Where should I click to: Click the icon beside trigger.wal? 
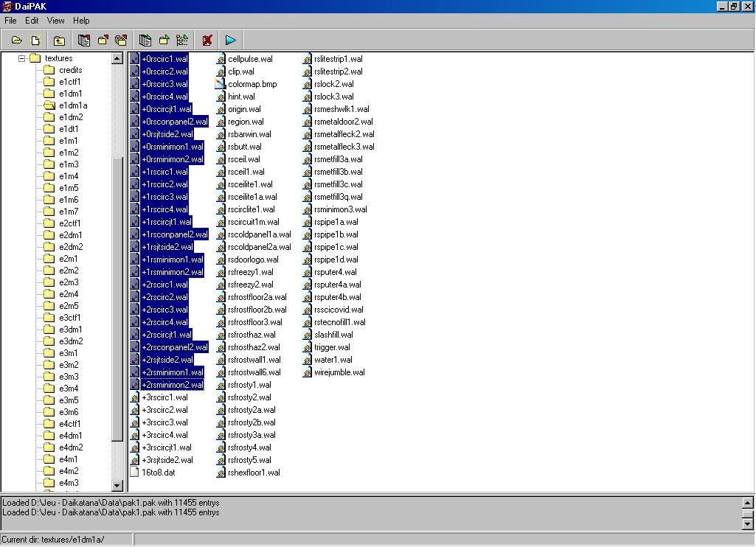tap(307, 347)
